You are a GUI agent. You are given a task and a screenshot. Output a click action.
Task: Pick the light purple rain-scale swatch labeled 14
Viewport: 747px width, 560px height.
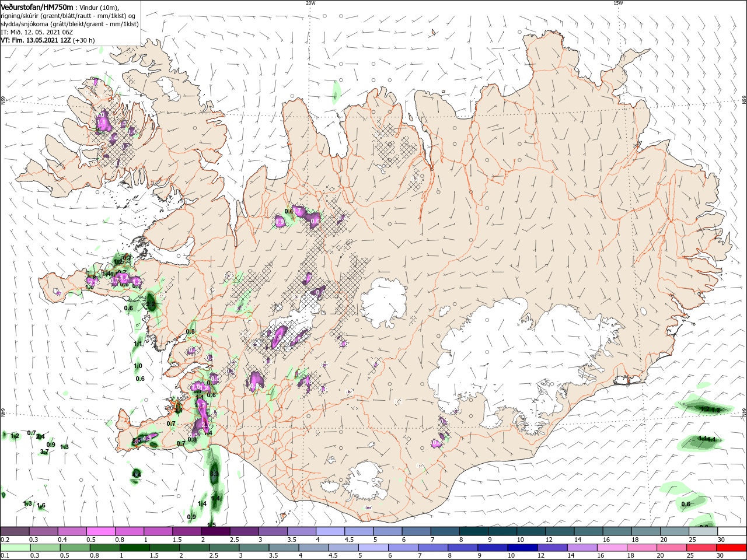[x=582, y=547]
